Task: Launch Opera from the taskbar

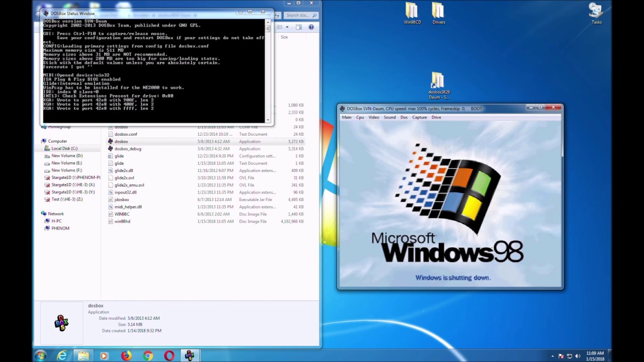Action: click(x=169, y=356)
